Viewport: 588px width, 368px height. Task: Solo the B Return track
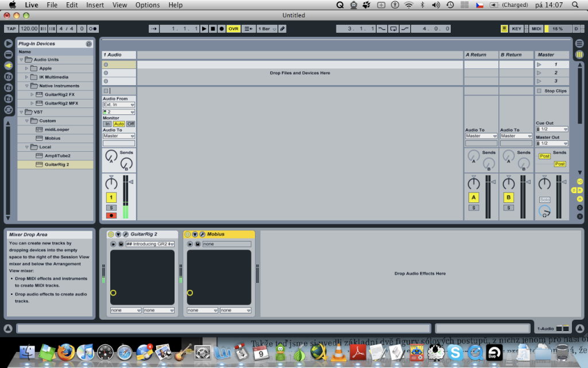coord(509,208)
